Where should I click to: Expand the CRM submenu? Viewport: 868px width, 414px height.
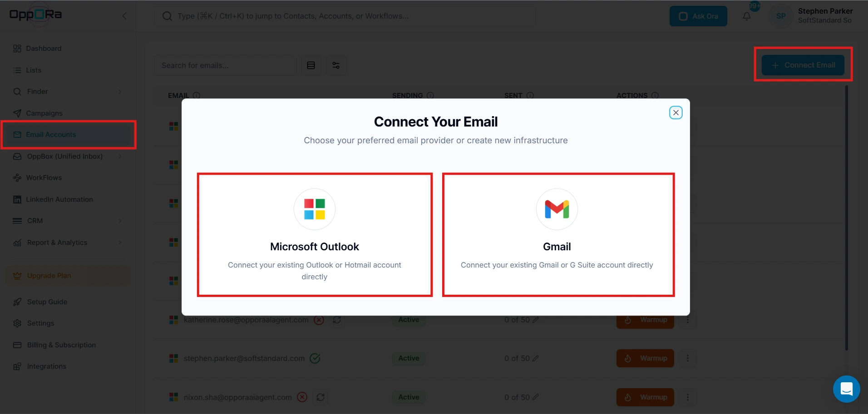pyautogui.click(x=120, y=221)
